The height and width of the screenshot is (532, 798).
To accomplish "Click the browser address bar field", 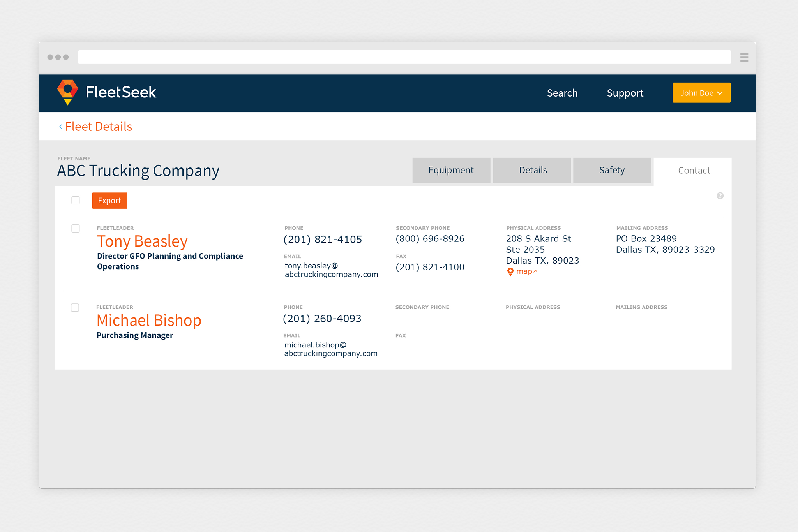I will tap(404, 57).
